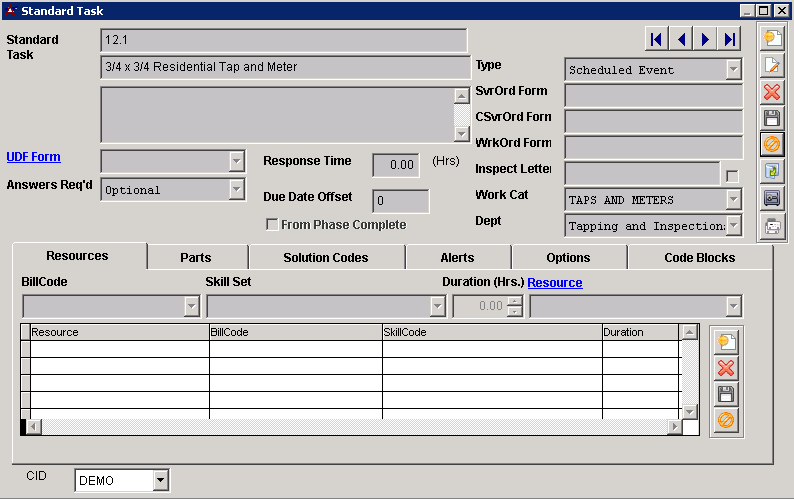Go to the first record

(x=656, y=39)
